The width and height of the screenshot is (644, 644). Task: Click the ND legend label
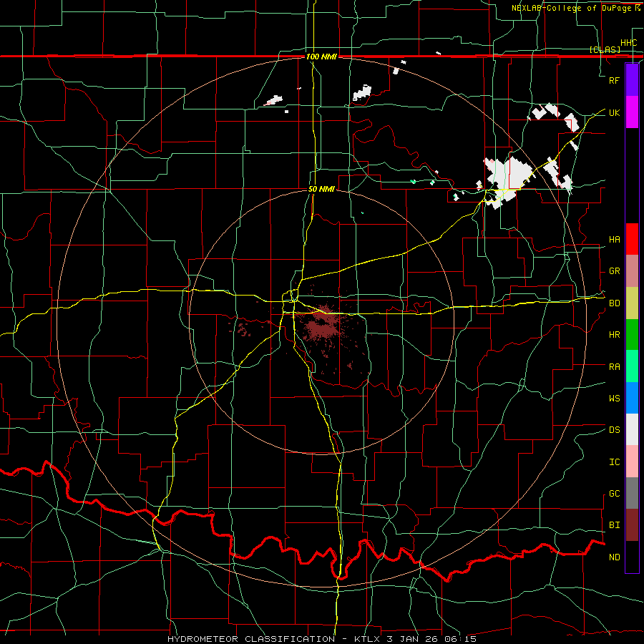coord(615,557)
